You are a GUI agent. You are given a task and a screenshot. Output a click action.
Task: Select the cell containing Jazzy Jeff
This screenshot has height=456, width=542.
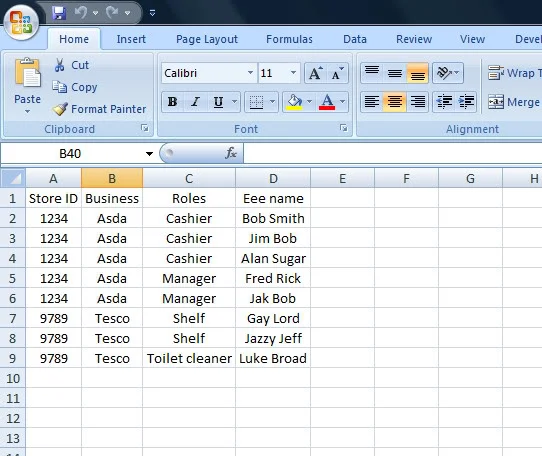(273, 338)
